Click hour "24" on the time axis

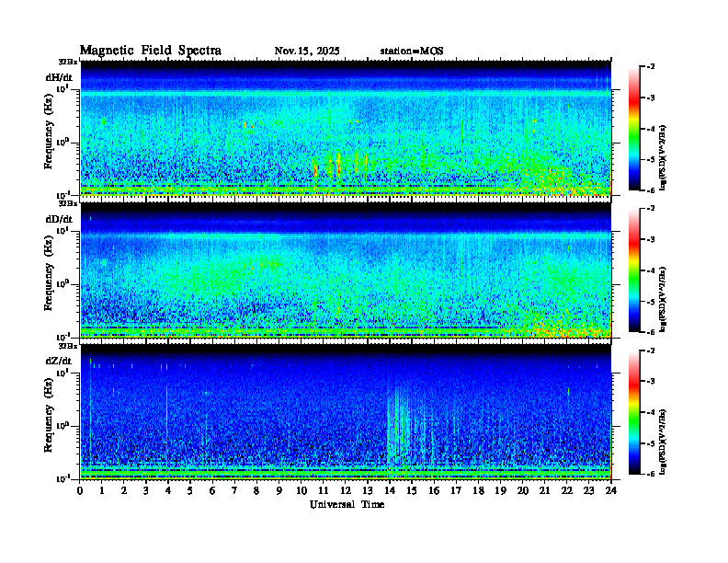pyautogui.click(x=611, y=491)
